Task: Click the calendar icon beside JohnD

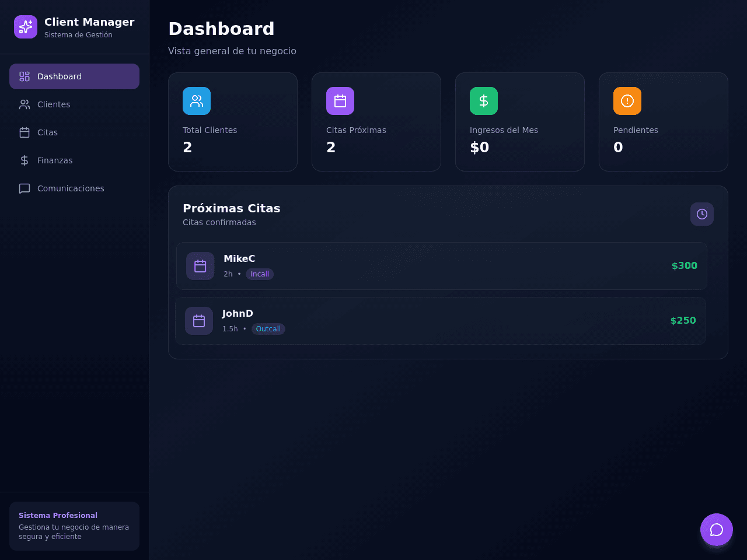Action: (199, 321)
